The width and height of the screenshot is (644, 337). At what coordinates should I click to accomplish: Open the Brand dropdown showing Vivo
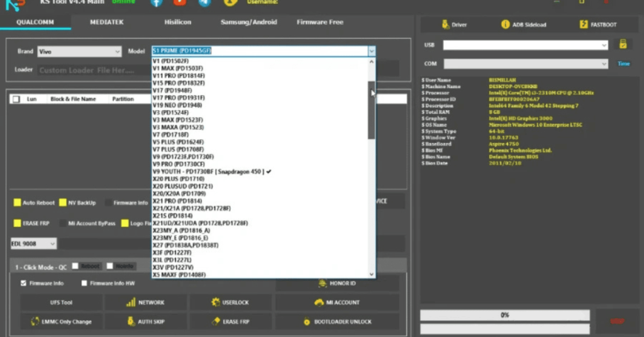point(79,52)
